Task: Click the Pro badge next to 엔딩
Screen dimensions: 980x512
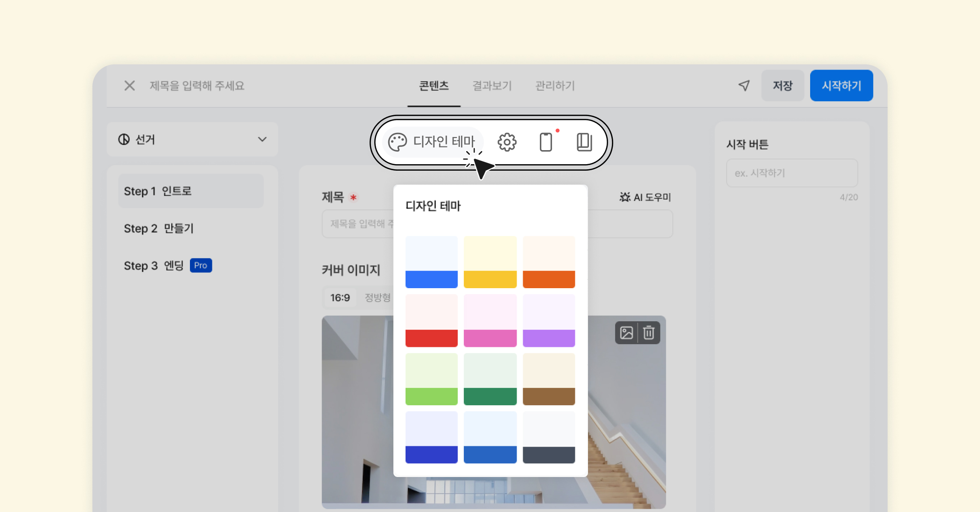Action: point(201,265)
